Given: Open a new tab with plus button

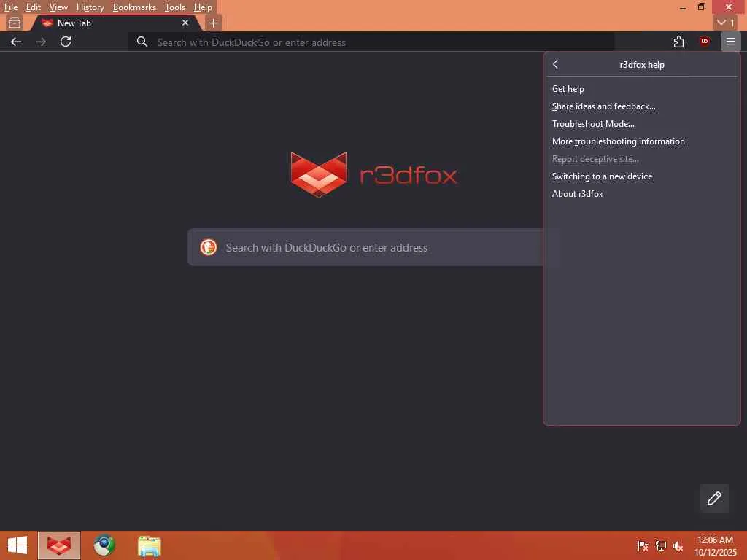Looking at the screenshot, I should tap(214, 23).
